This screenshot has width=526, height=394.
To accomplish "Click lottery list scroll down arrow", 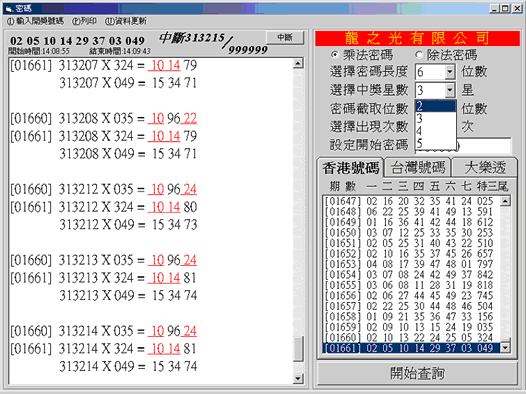I will click(505, 348).
